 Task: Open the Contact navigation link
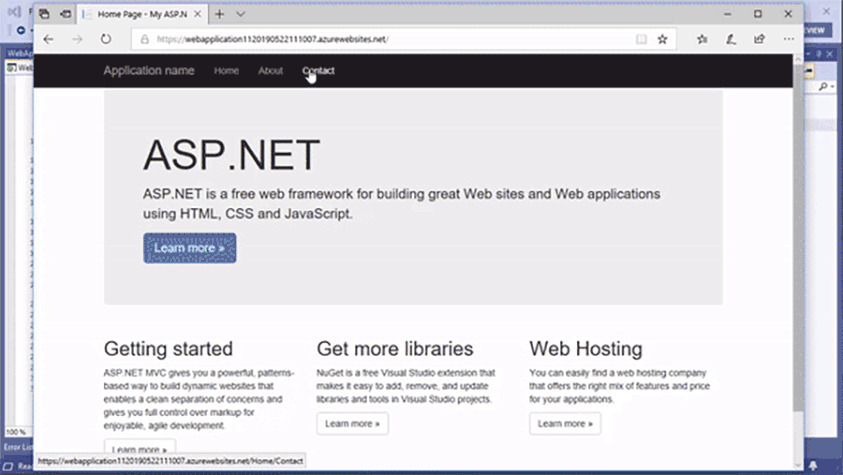(x=318, y=71)
